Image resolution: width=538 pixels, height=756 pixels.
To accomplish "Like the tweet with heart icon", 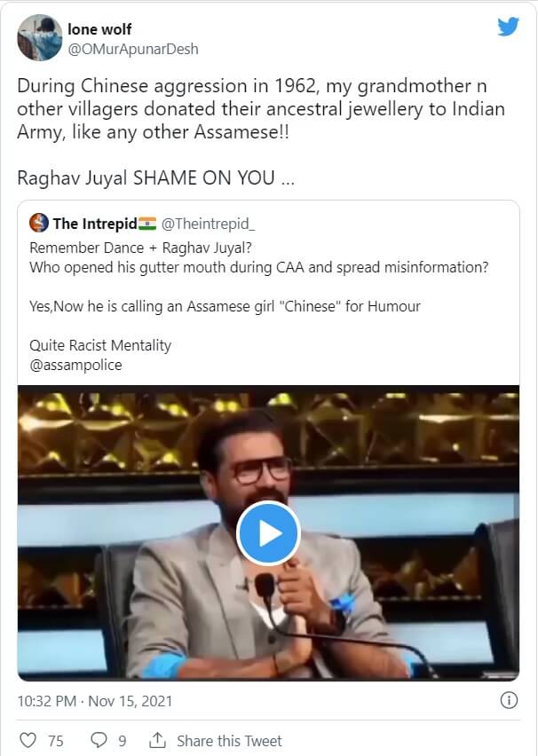I will click(x=28, y=740).
